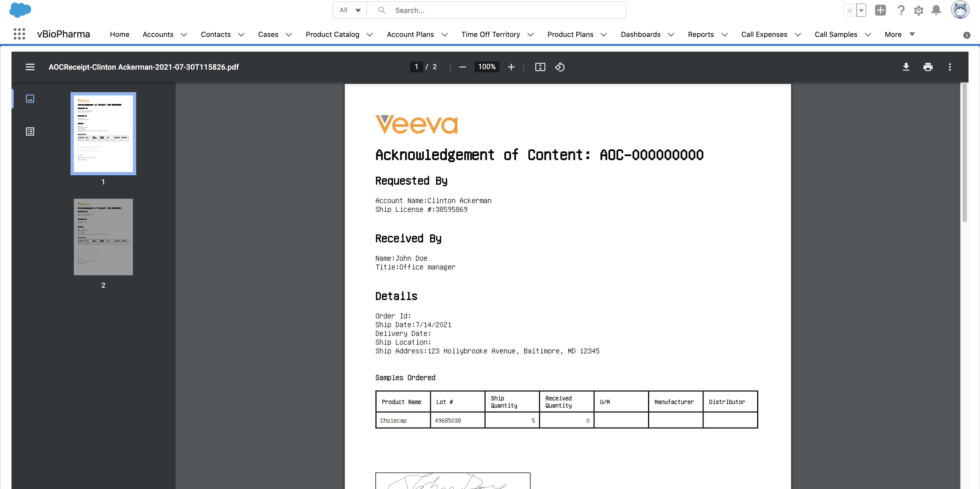Viewport: 980px width, 489px height.
Task: Switch sidebar to thumbnail view
Action: coord(30,99)
